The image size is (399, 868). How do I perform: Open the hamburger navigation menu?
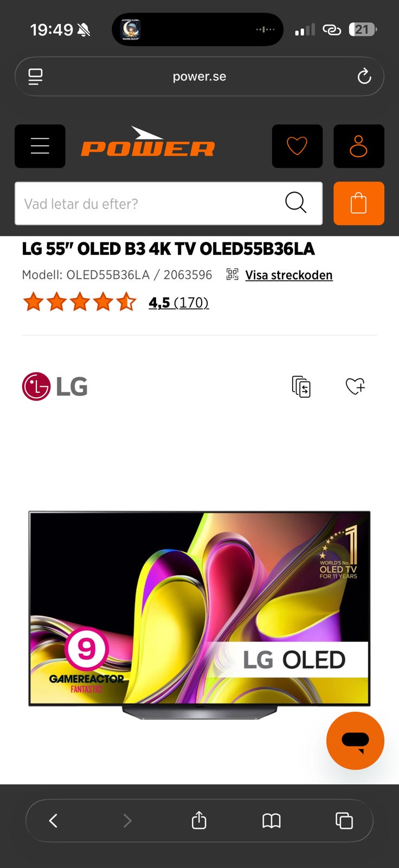pyautogui.click(x=40, y=146)
